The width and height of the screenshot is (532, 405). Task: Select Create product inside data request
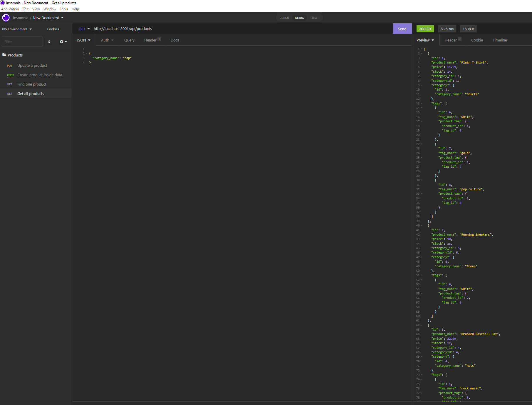click(36, 75)
